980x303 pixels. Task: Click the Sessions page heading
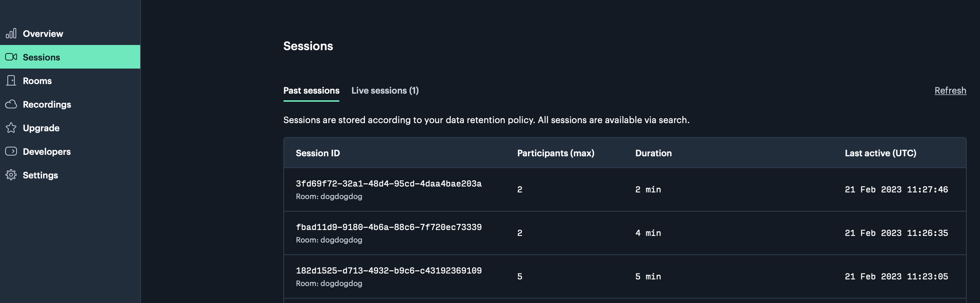pos(308,46)
